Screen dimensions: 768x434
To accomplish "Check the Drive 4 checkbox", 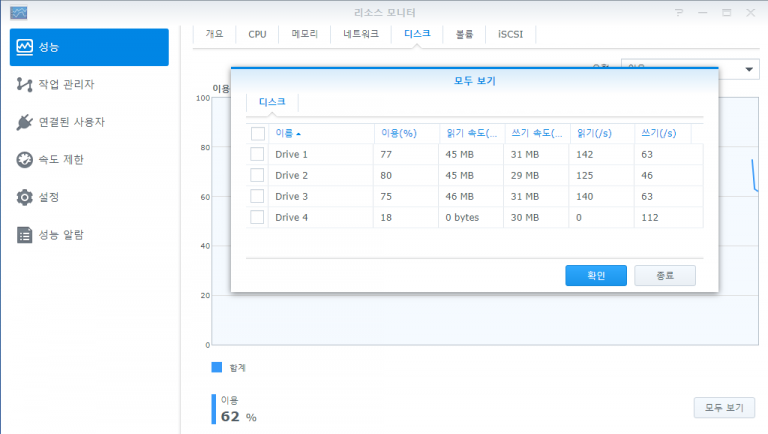I will coord(257,217).
